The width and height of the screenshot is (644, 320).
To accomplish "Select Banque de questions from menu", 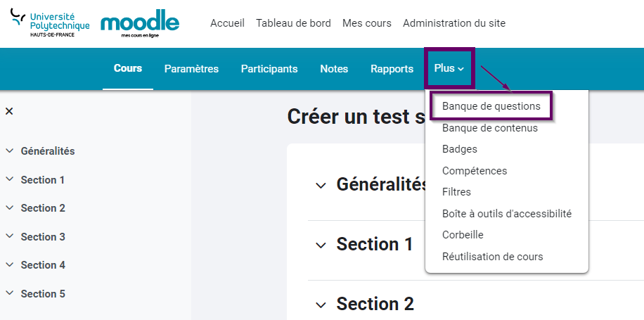I will point(491,106).
